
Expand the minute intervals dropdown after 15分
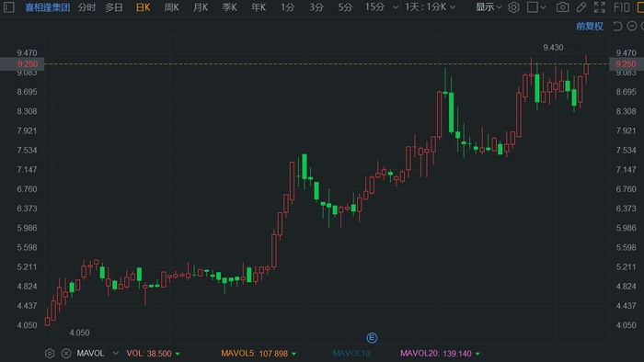(395, 7)
